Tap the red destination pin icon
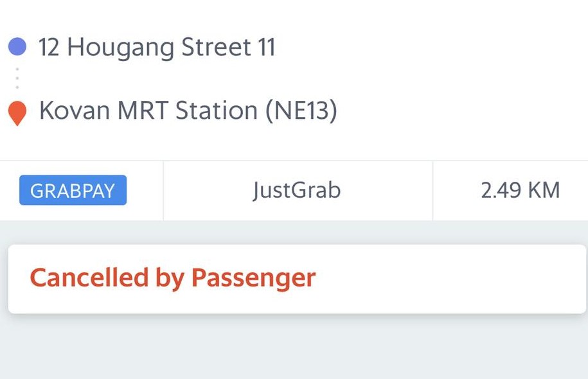Image resolution: width=588 pixels, height=379 pixels. click(17, 113)
